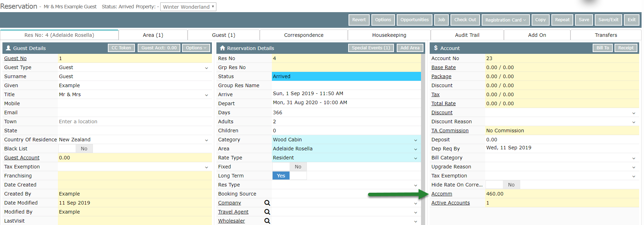Click the Depart date field
This screenshot has height=225, width=644.
[346, 103]
